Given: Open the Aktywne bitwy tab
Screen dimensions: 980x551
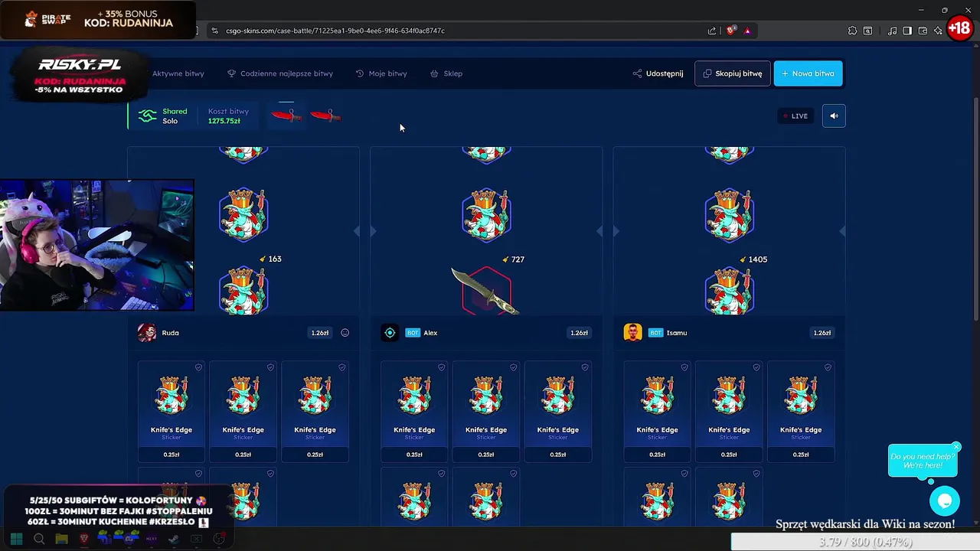Looking at the screenshot, I should tap(178, 73).
